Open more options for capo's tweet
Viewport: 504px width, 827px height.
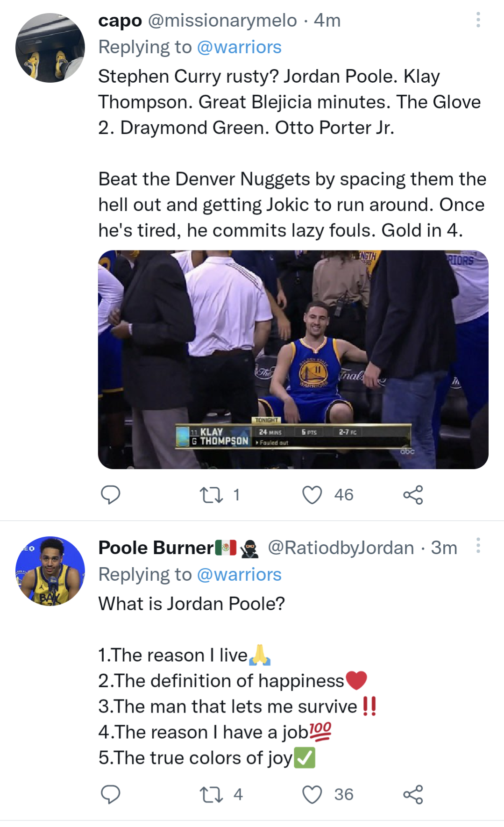point(478,20)
